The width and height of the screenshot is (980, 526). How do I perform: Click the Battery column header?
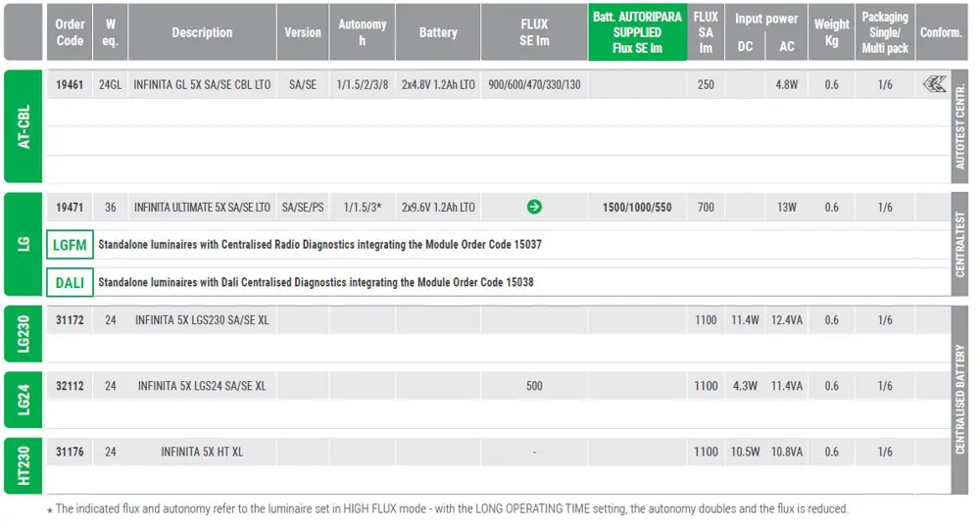point(438,32)
